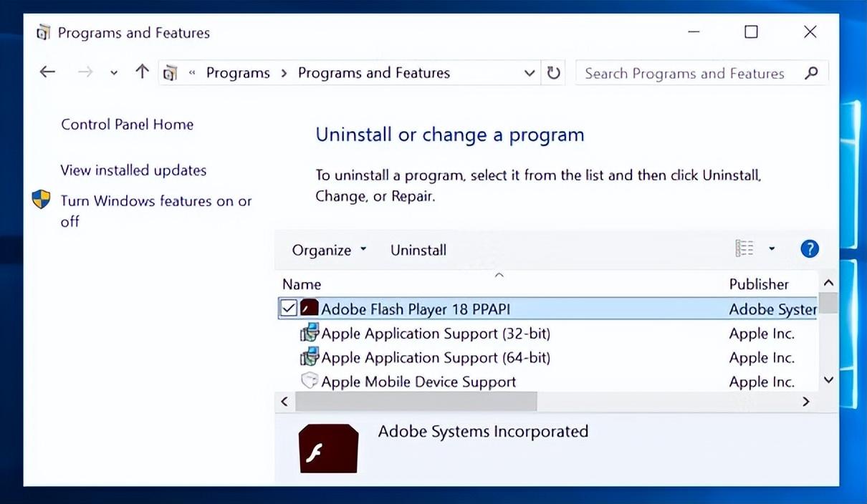Click Adobe Systems Incorporated details text
The width and height of the screenshot is (867, 504).
tap(483, 432)
